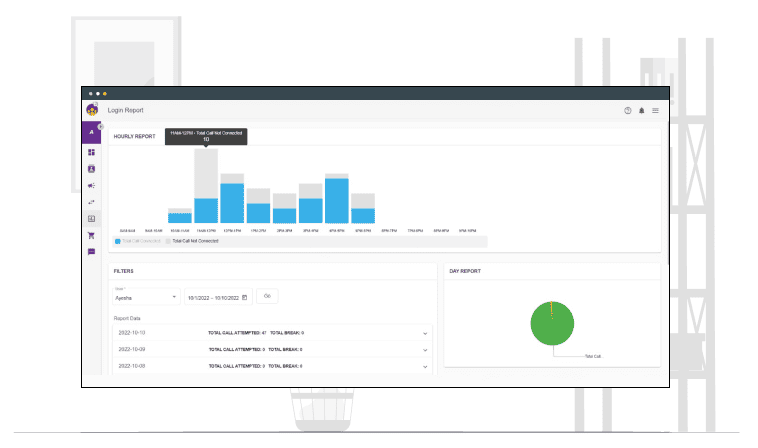Open the hamburger menu in top bar
Screen dimensions: 758x448
(x=655, y=110)
